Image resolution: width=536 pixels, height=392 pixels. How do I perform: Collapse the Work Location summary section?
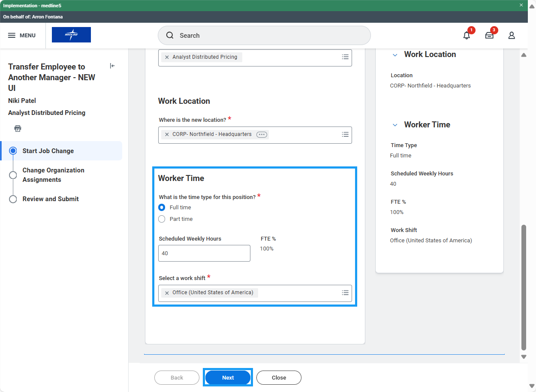(x=395, y=55)
